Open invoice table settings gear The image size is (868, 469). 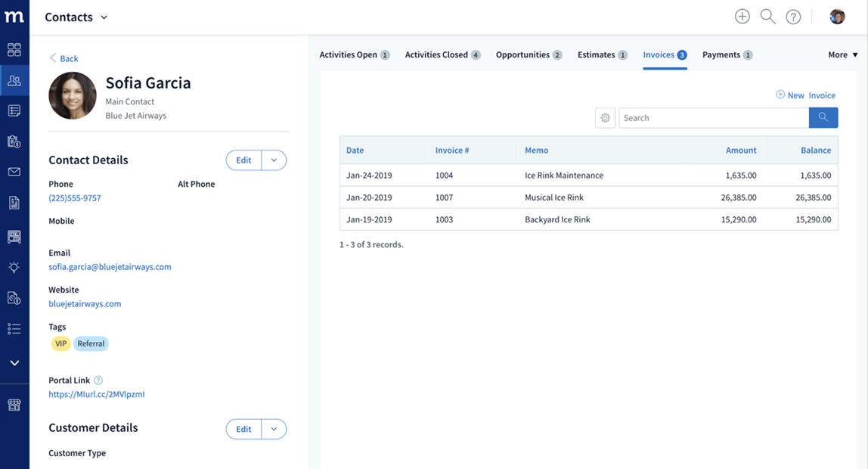[605, 118]
